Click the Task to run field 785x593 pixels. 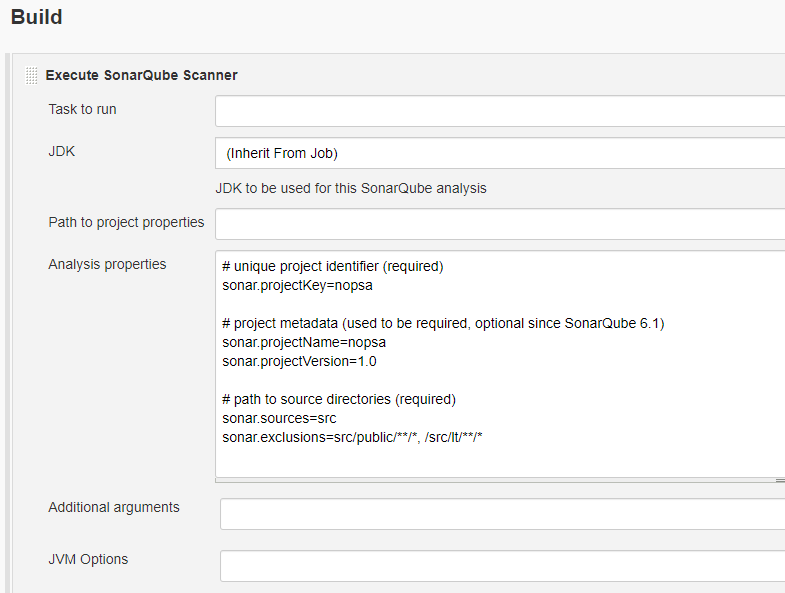[x=500, y=111]
